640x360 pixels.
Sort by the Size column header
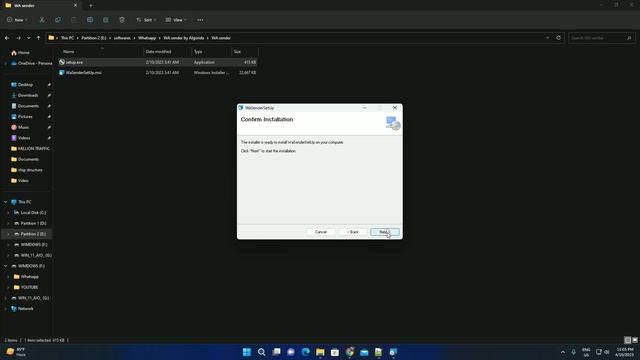pyautogui.click(x=237, y=52)
